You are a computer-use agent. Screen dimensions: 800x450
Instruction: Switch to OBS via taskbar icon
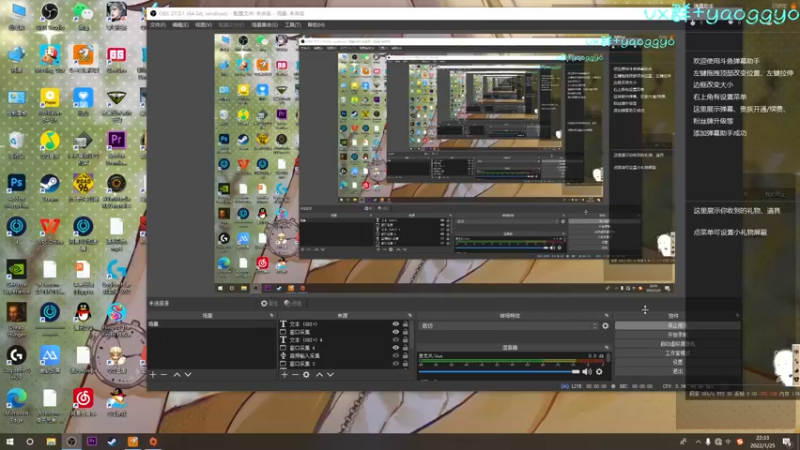(x=71, y=441)
